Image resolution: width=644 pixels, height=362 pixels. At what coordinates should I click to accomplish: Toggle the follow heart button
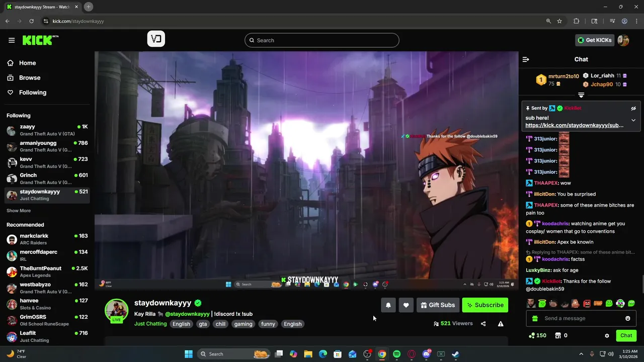click(x=406, y=305)
